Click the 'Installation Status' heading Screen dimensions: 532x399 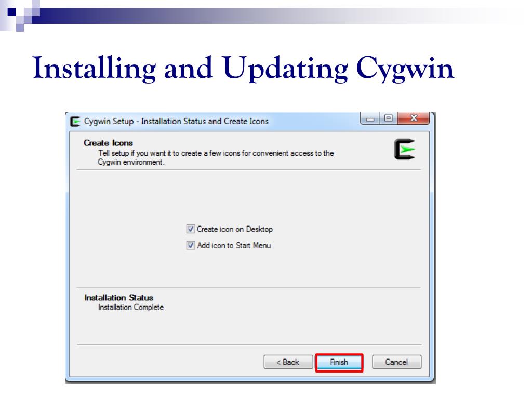click(x=119, y=298)
